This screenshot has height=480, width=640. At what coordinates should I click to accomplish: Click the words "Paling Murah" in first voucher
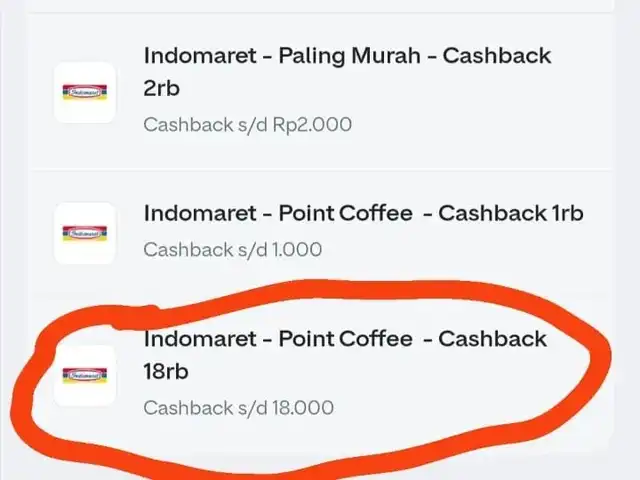pyautogui.click(x=349, y=56)
